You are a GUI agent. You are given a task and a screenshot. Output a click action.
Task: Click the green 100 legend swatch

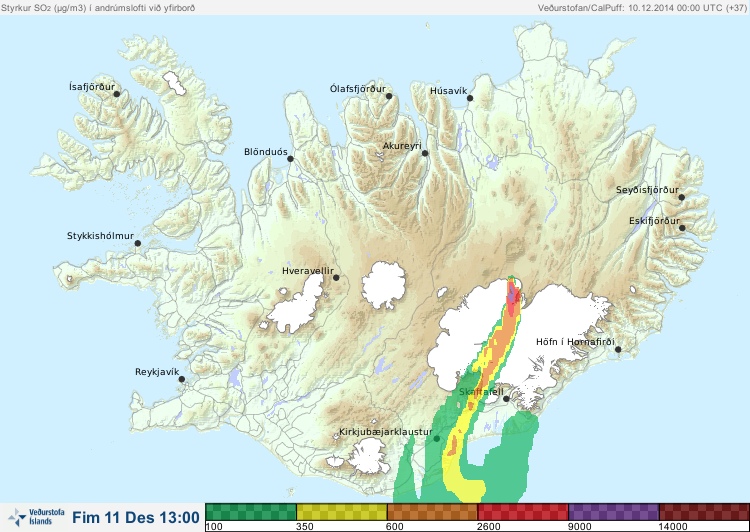[251, 512]
